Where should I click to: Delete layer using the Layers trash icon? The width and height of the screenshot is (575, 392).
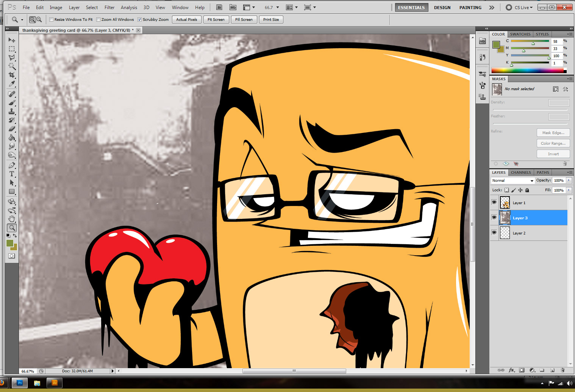562,370
